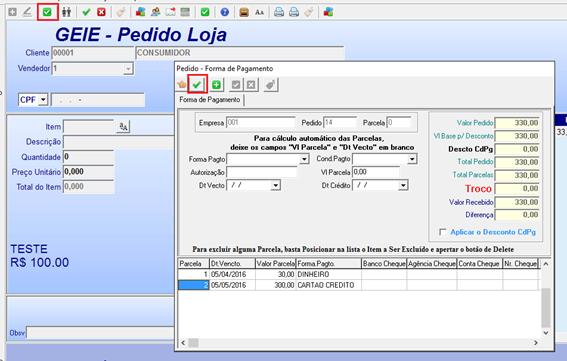
Task: Click the gray and green list panel icon
Action: tap(185, 12)
